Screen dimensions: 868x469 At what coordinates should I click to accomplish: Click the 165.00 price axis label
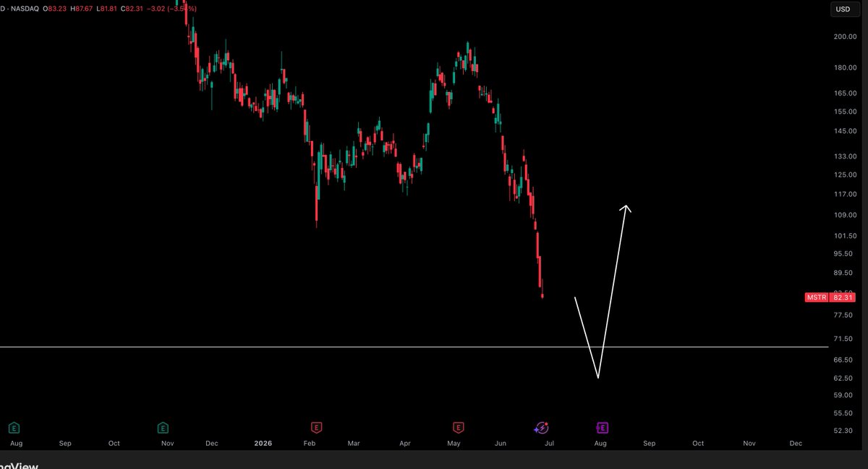(x=845, y=94)
